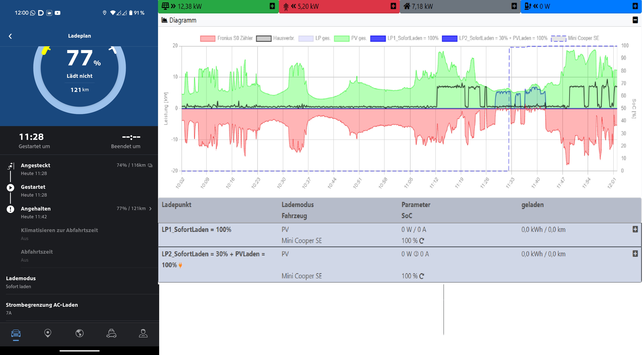Image resolution: width=644 pixels, height=355 pixels.
Task: Open the profile tab in bottom navigation
Action: pos(143,333)
